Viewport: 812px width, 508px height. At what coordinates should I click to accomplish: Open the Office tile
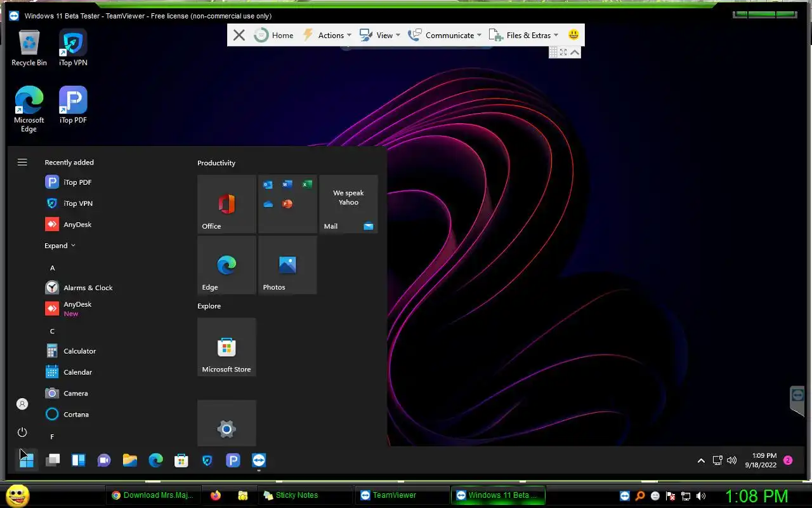tap(226, 204)
